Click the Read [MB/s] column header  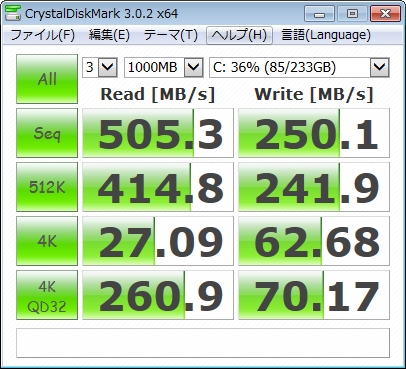pyautogui.click(x=158, y=94)
